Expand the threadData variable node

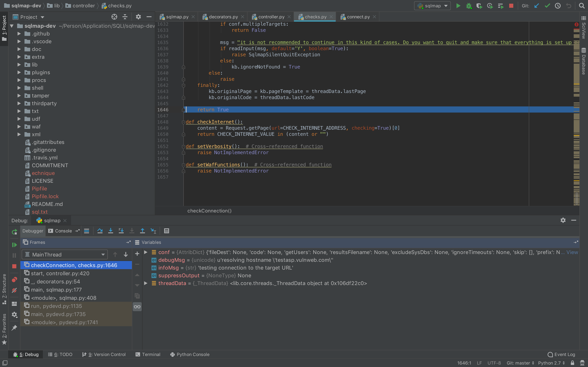[x=146, y=283]
